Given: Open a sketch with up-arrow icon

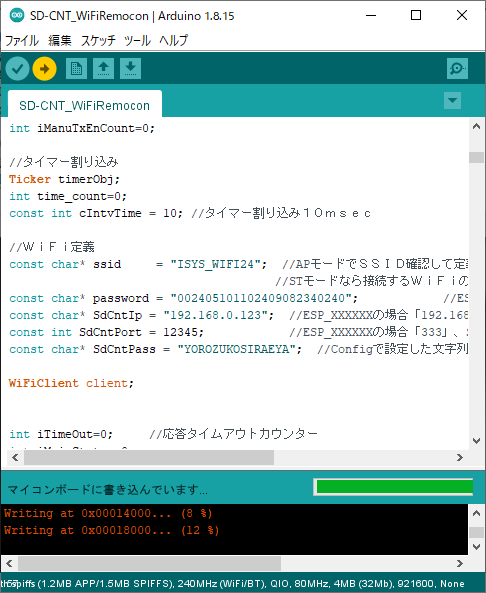Looking at the screenshot, I should (103, 68).
